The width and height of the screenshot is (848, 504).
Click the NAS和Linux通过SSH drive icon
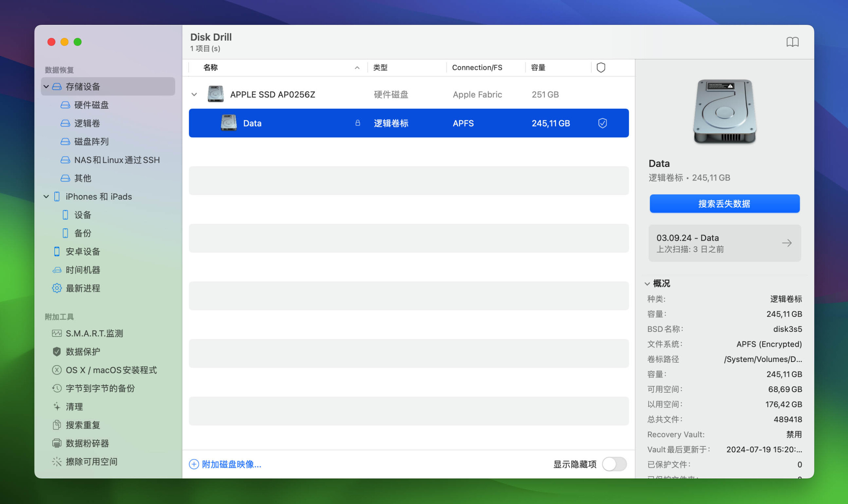pos(65,160)
